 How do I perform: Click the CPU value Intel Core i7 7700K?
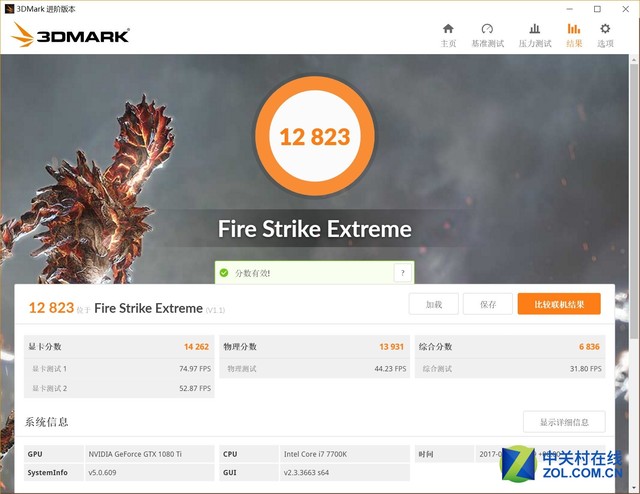click(x=315, y=454)
